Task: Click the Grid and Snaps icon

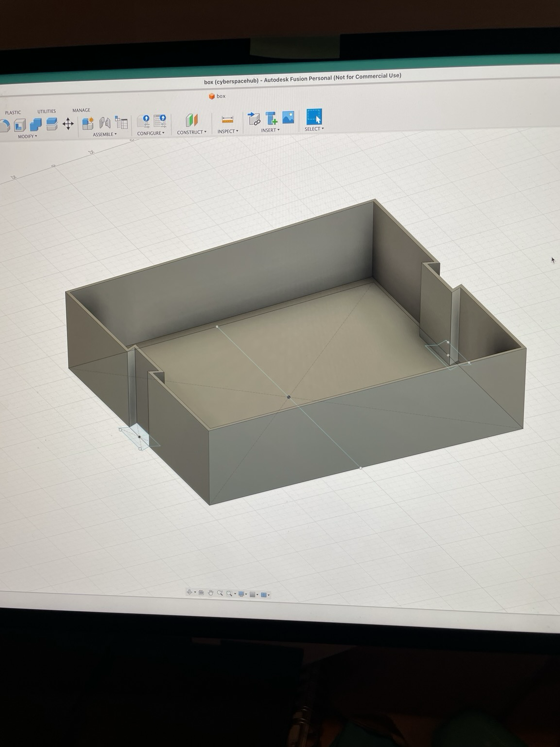Action: (253, 594)
